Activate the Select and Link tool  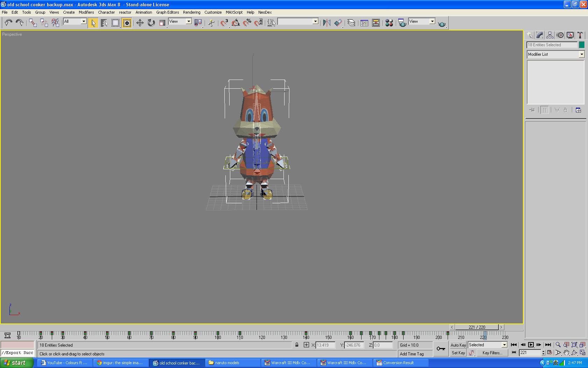tap(33, 23)
